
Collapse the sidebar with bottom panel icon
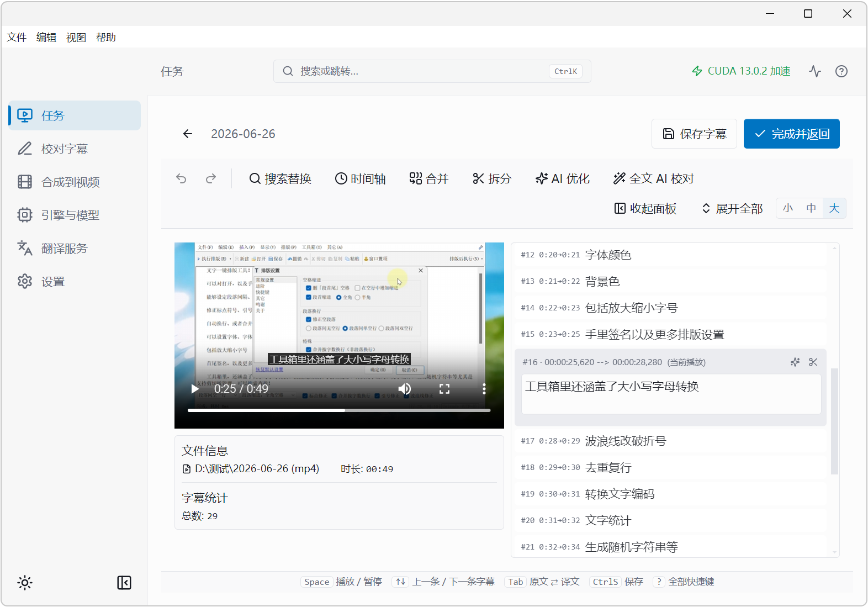124,583
